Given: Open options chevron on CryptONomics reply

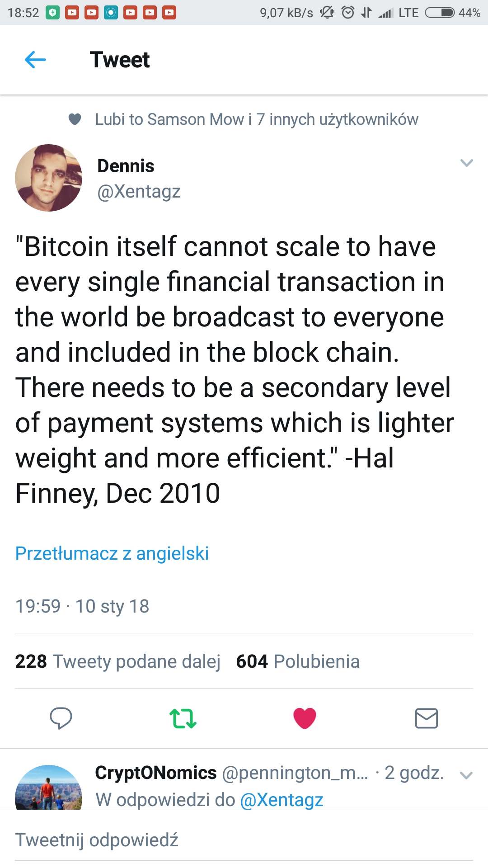Looking at the screenshot, I should point(466,775).
